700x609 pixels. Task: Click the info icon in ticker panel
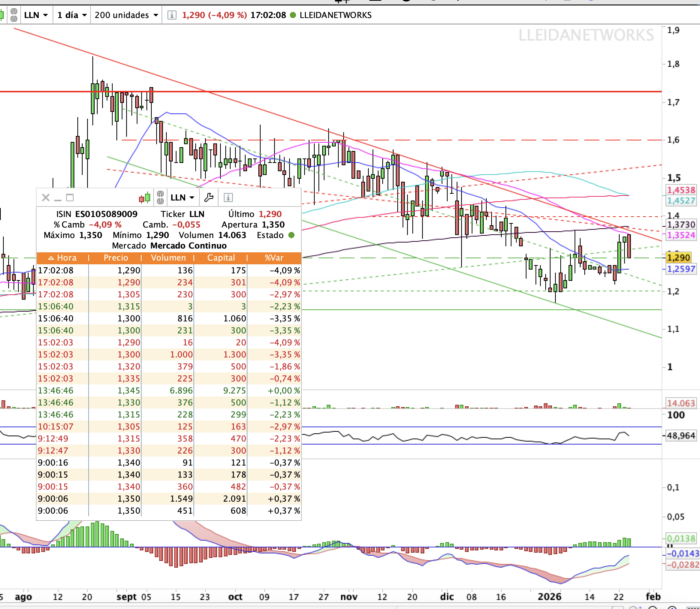tap(228, 197)
